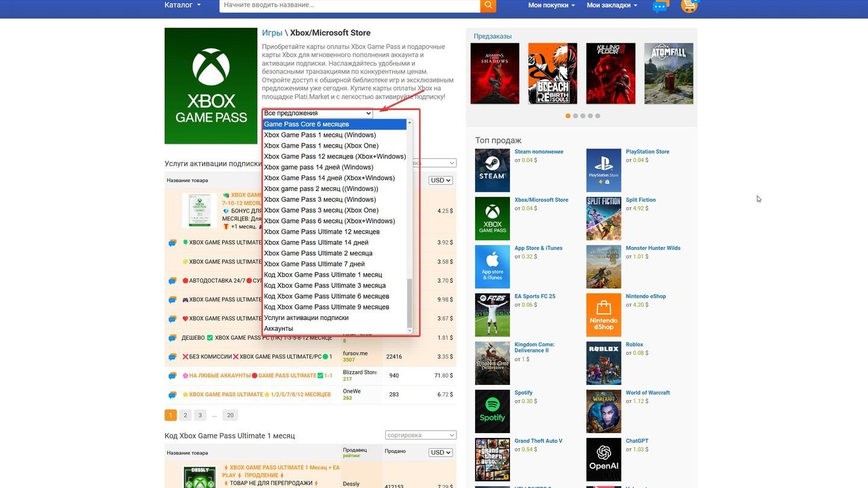Select Услуги активации подписки option

(x=335, y=318)
